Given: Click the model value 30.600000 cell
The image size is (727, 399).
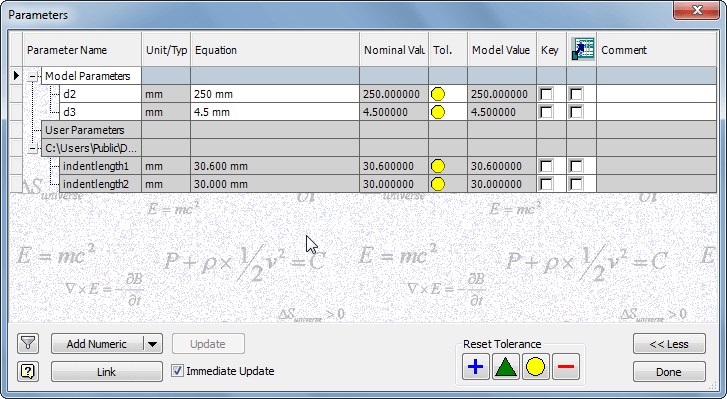Looking at the screenshot, I should pos(502,166).
